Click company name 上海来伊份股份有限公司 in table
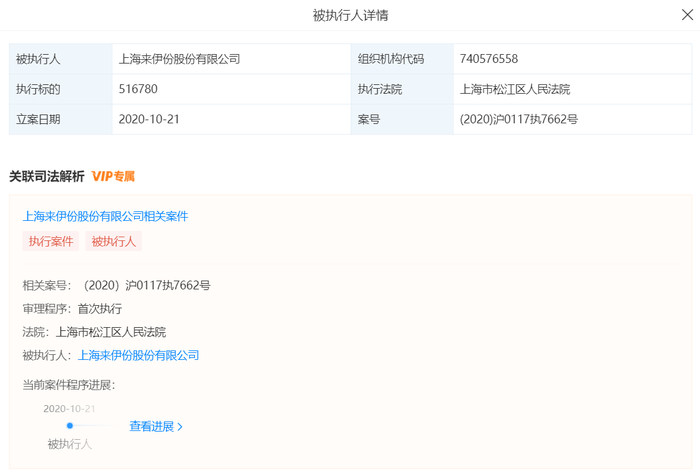Viewport: 700px width, 475px height. tap(179, 59)
